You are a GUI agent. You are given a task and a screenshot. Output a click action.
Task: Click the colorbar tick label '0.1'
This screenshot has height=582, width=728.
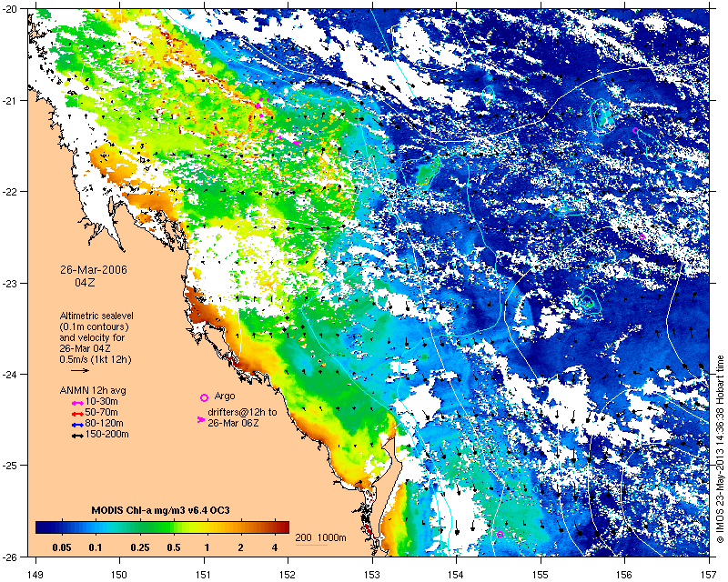pos(96,547)
